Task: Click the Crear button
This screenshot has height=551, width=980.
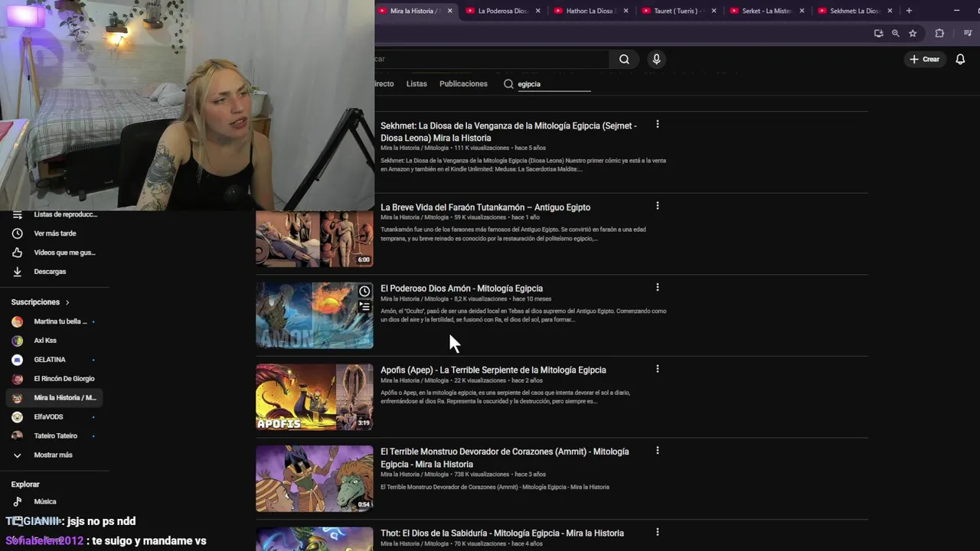Action: [924, 59]
